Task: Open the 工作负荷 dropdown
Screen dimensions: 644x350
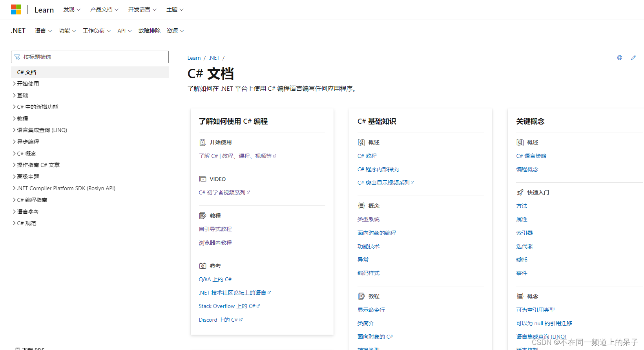Action: [97, 31]
